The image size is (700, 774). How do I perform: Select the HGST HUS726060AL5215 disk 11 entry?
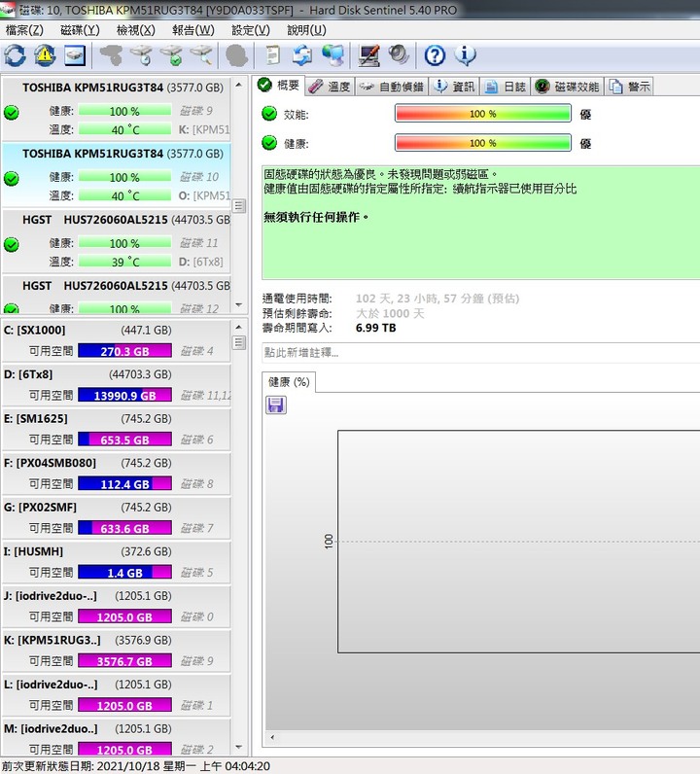[x=117, y=241]
